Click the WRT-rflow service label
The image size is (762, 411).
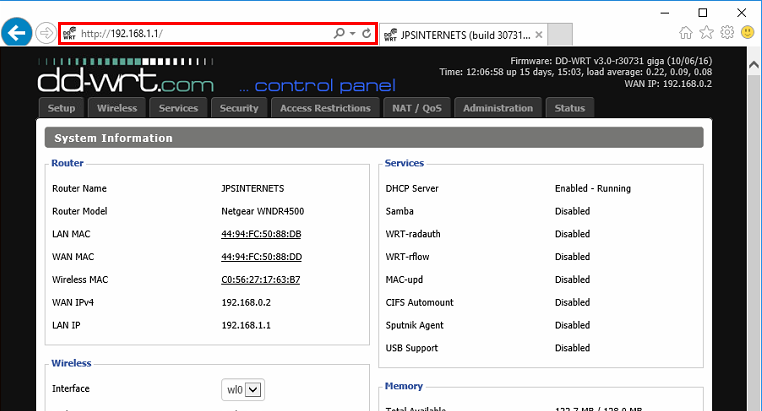point(408,257)
